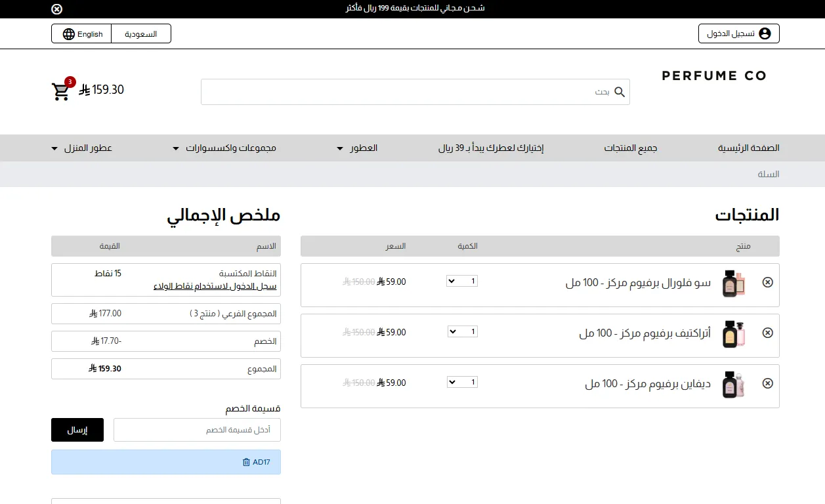Open quantity dropdown for ديفاين
The width and height of the screenshot is (825, 504).
pos(462,382)
